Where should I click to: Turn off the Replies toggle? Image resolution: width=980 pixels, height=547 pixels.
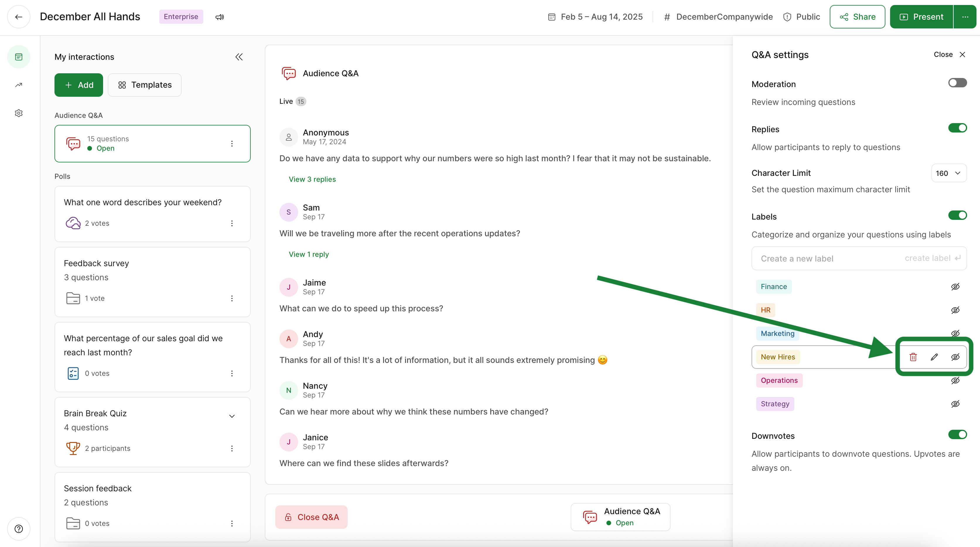click(957, 128)
